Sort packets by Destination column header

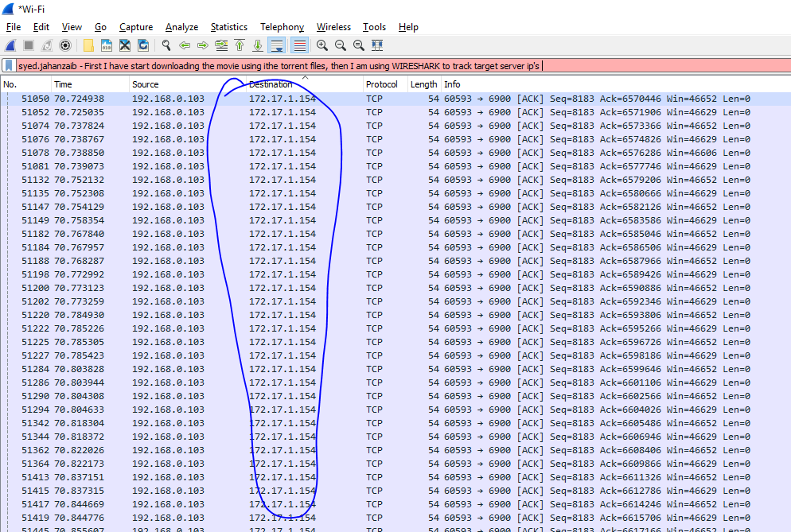pos(271,84)
